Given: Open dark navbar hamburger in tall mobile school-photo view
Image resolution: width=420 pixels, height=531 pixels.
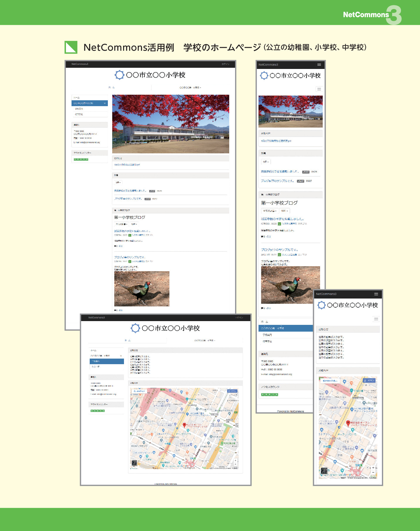Looking at the screenshot, I should [x=319, y=65].
